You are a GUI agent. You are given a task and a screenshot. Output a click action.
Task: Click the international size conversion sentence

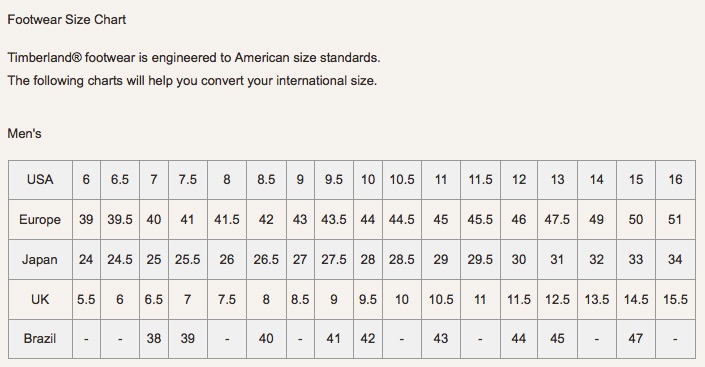click(192, 81)
